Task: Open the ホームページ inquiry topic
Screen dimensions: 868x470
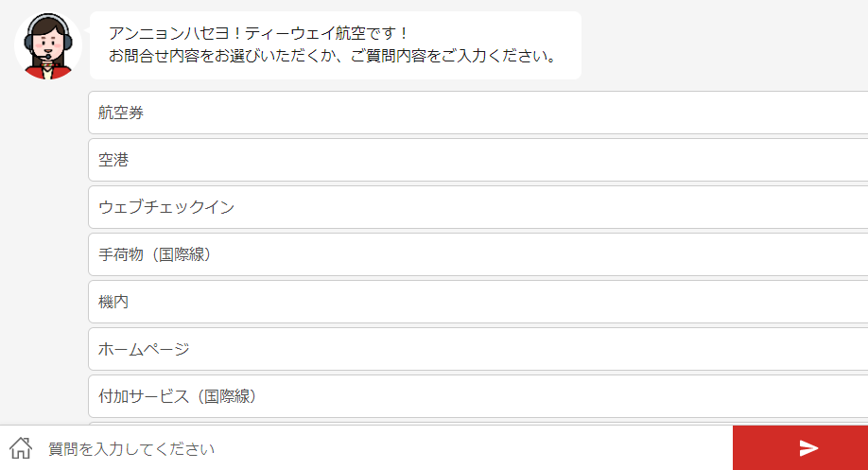Action: click(x=477, y=349)
